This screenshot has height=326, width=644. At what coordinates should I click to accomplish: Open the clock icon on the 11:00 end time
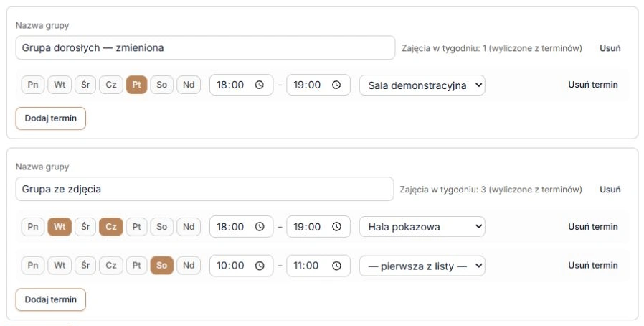[x=336, y=266]
